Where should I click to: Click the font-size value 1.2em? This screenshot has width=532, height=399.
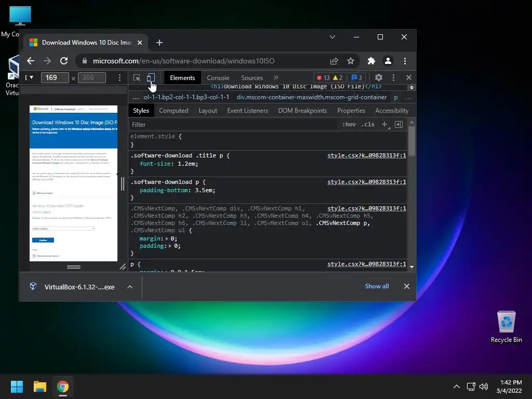tap(186, 164)
